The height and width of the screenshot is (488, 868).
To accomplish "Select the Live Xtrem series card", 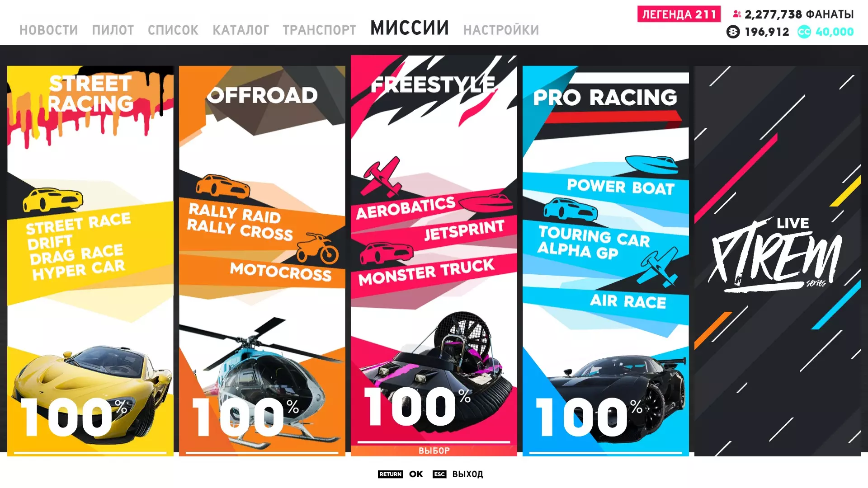I will pos(778,261).
